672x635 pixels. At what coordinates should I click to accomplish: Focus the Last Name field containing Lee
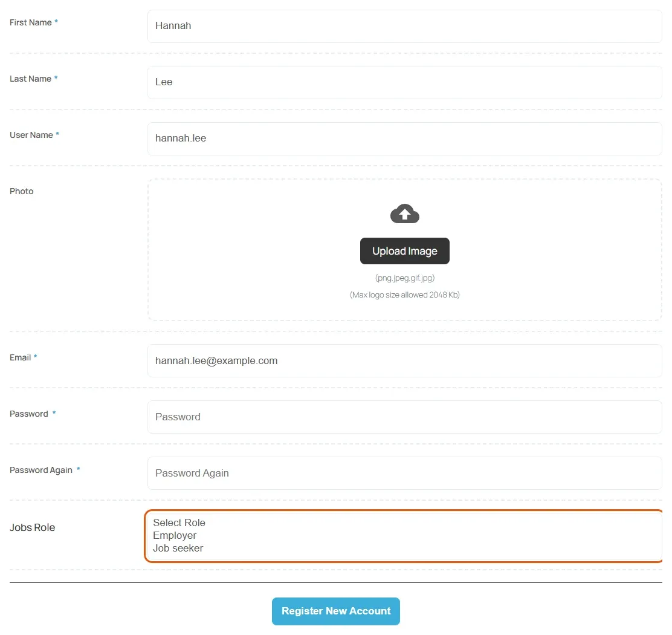[404, 82]
